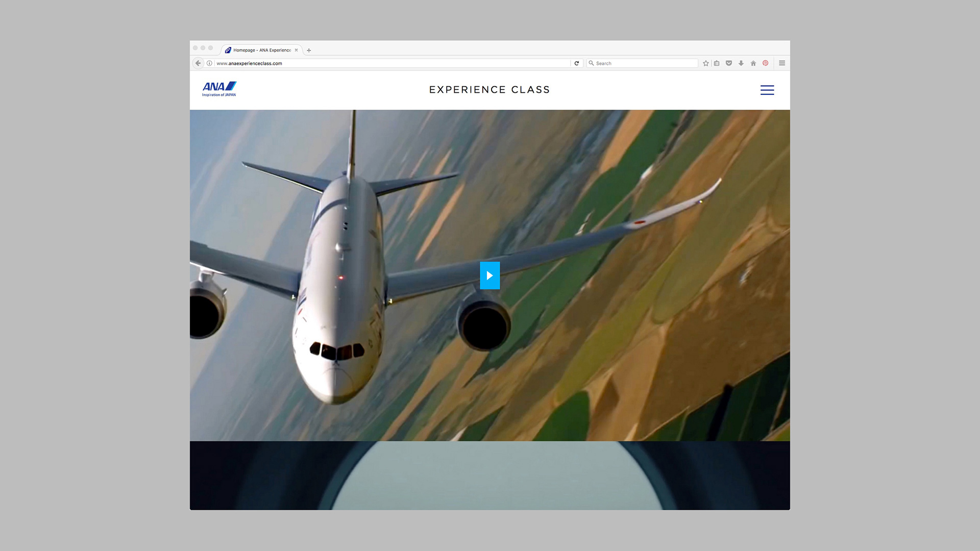The width and height of the screenshot is (980, 551).
Task: Bookmark this page with star icon
Action: (x=706, y=63)
